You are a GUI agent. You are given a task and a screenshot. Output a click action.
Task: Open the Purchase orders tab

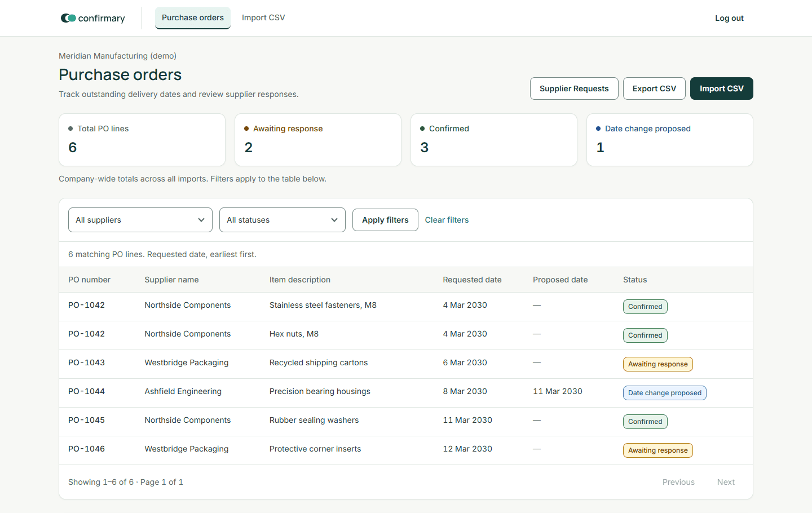pyautogui.click(x=193, y=17)
